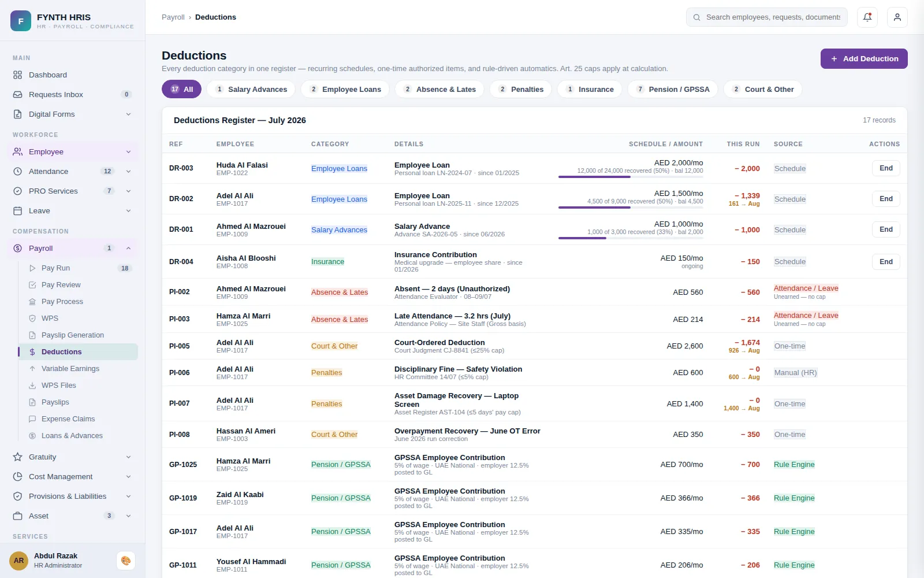Click the Gratuity star icon

tap(18, 457)
